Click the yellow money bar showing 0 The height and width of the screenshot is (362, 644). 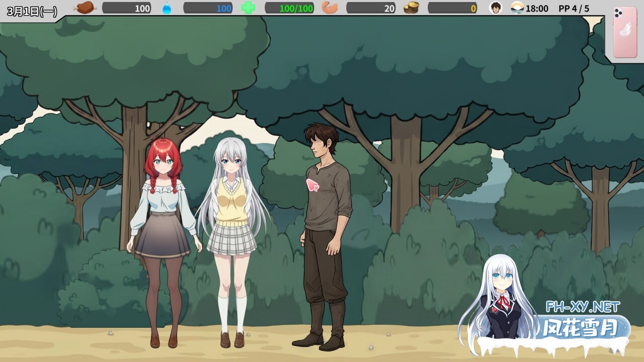(453, 8)
